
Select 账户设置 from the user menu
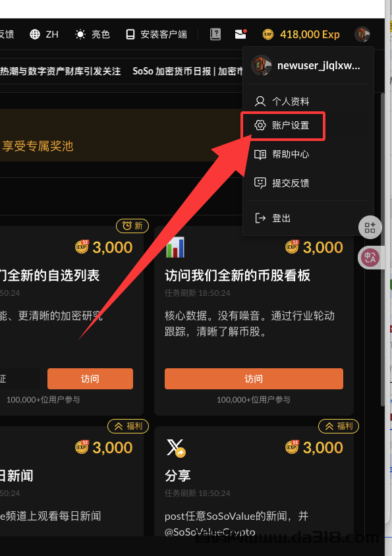coord(282,125)
